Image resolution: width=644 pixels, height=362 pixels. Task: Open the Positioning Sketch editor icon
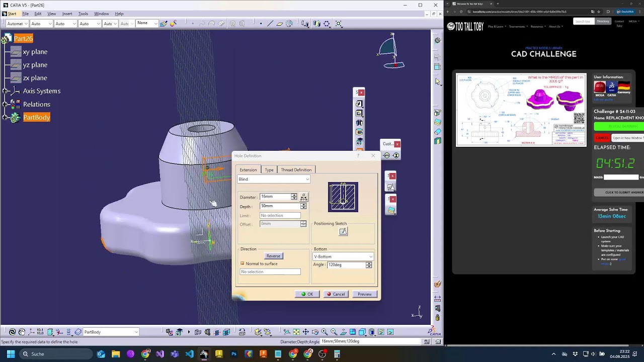tap(343, 231)
